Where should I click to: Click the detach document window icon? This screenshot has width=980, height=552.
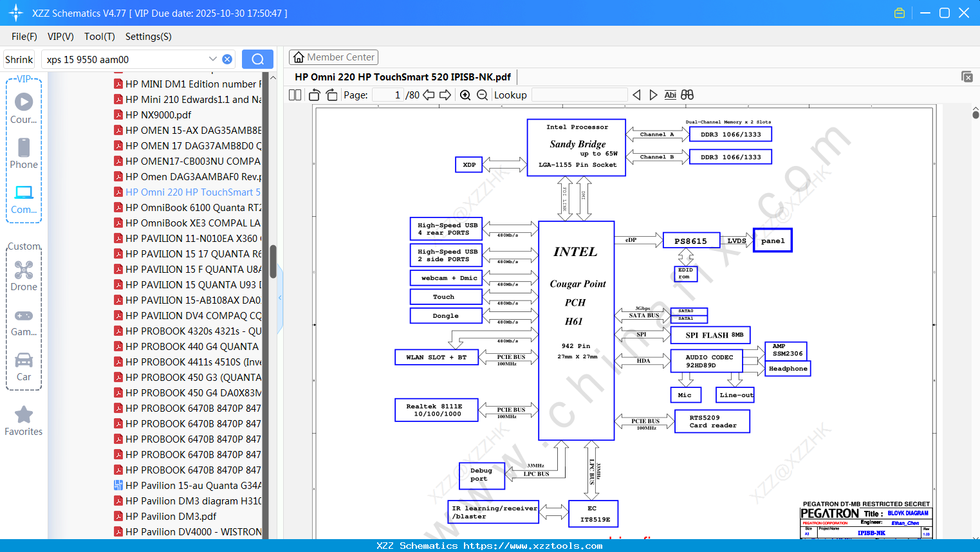click(x=967, y=77)
